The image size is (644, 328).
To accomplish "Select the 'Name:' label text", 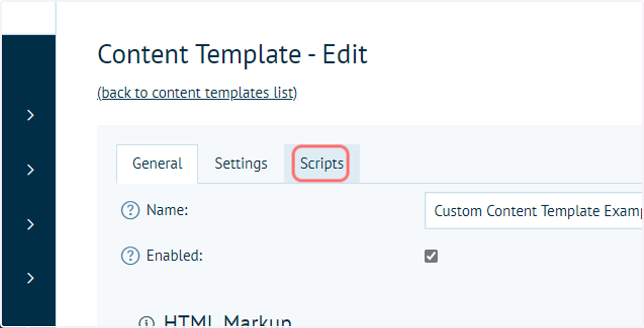I will point(167,210).
